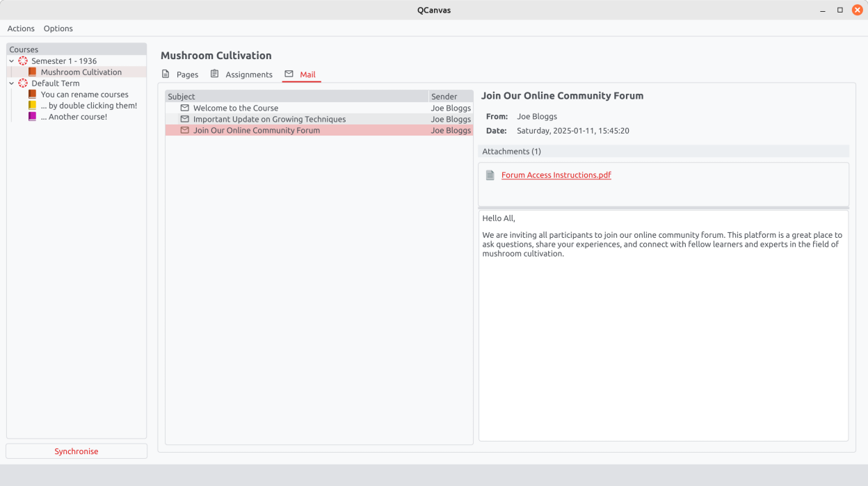
Task: Select "... by double clicking them!" course
Action: [89, 106]
